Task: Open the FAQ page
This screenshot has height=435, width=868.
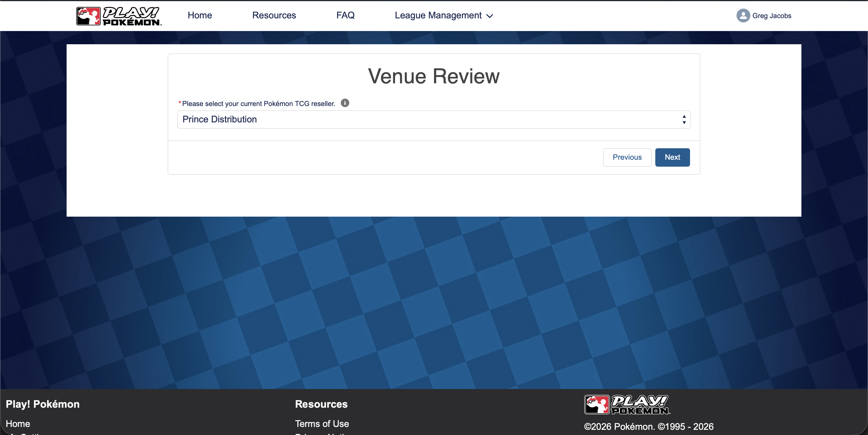Action: point(345,16)
